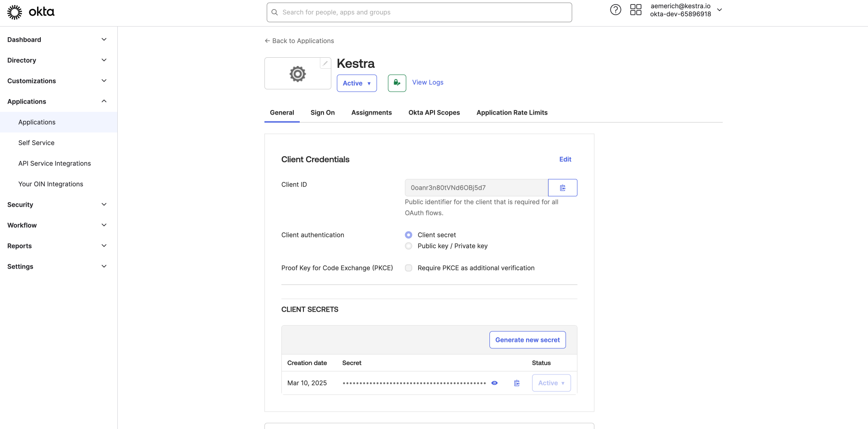Open the apps grid icon

pos(636,10)
